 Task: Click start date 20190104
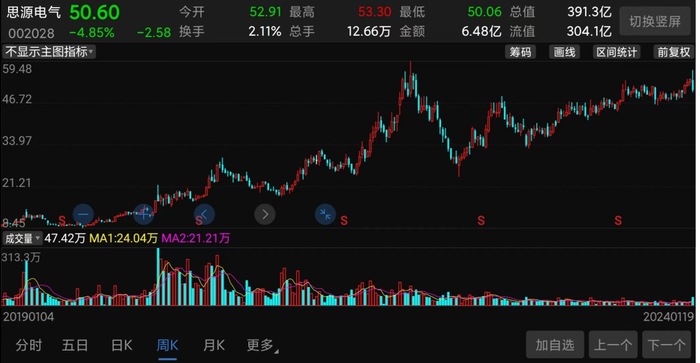pos(29,317)
